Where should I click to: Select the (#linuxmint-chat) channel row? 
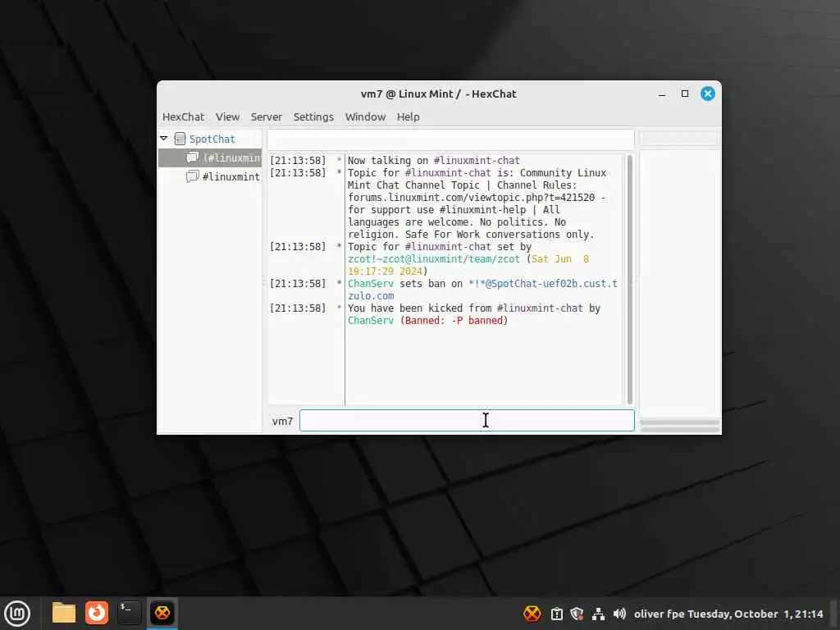tap(210, 158)
